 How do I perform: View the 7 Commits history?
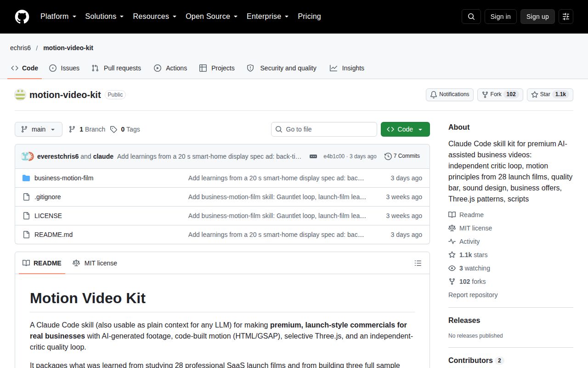(x=402, y=156)
